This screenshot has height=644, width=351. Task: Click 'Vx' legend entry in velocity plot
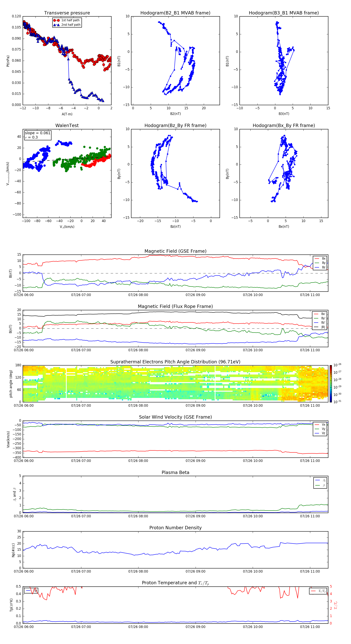point(320,424)
